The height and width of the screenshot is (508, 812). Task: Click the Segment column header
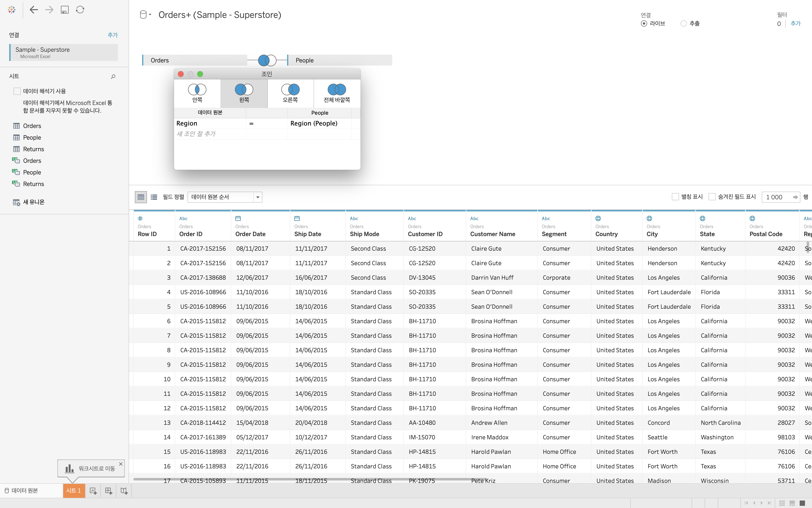pos(564,226)
